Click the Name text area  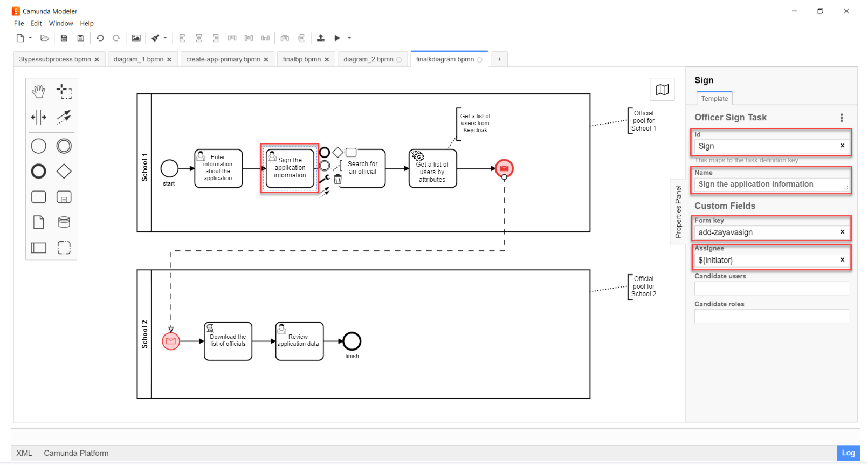[771, 184]
